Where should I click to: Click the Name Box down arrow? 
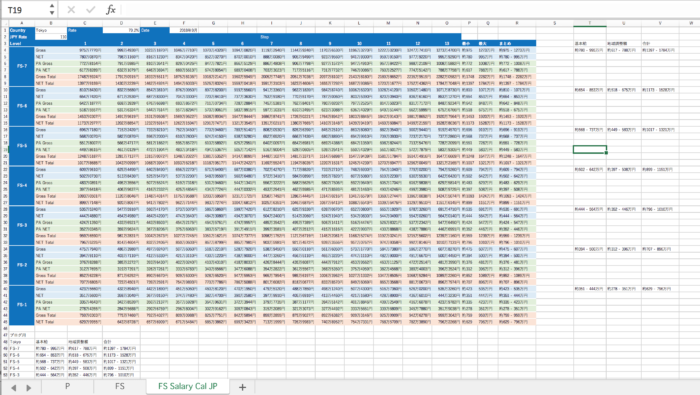pyautogui.click(x=52, y=13)
